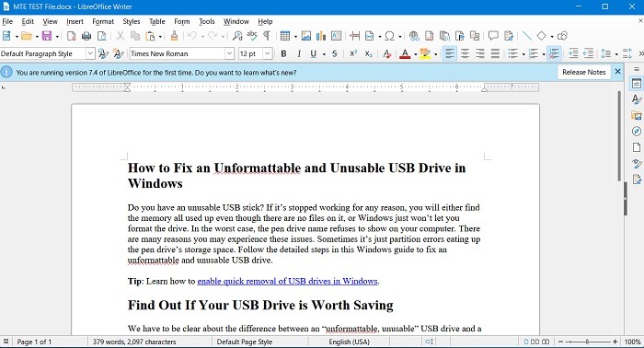Click the Save document icon
This screenshot has height=348, width=644.
pyautogui.click(x=47, y=36)
